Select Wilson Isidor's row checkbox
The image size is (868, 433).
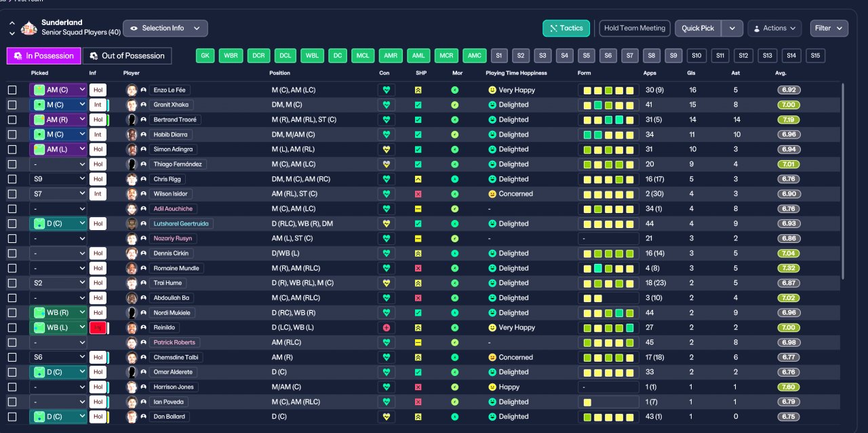pyautogui.click(x=12, y=194)
